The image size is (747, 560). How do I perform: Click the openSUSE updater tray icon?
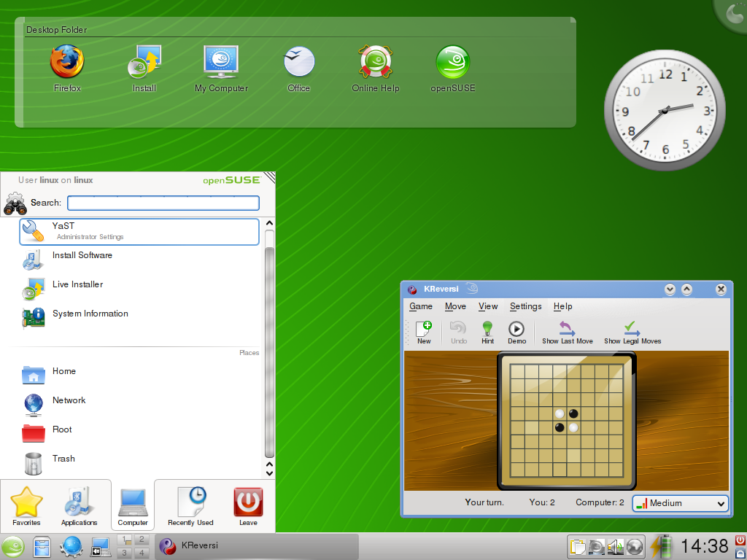point(597,547)
